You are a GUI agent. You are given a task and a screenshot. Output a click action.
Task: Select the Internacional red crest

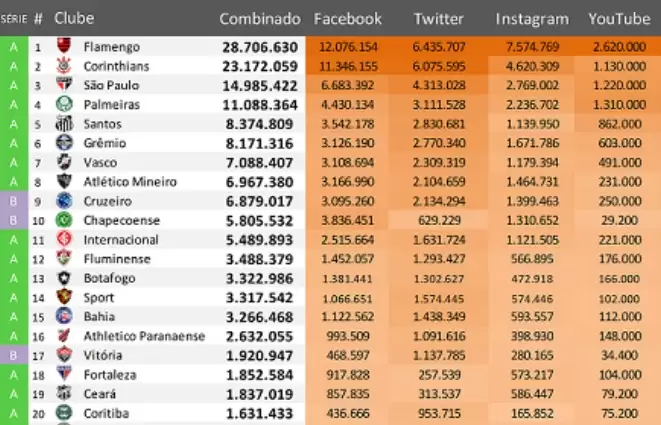pos(63,240)
